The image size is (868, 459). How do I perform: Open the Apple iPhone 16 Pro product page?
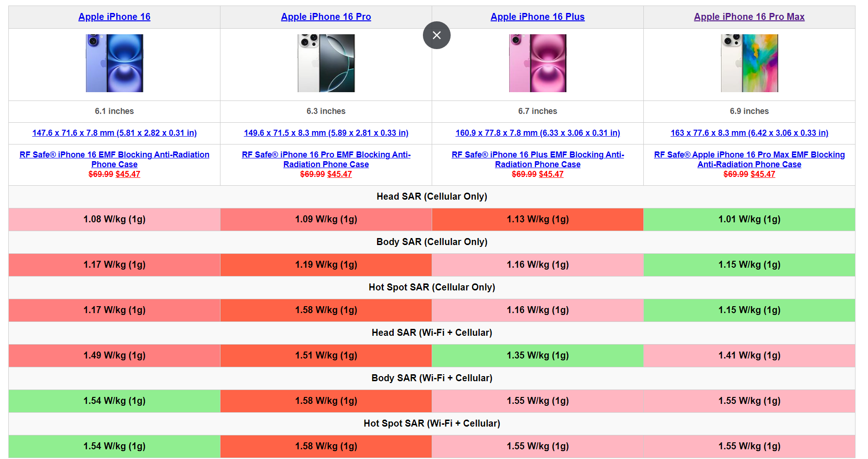click(x=326, y=17)
